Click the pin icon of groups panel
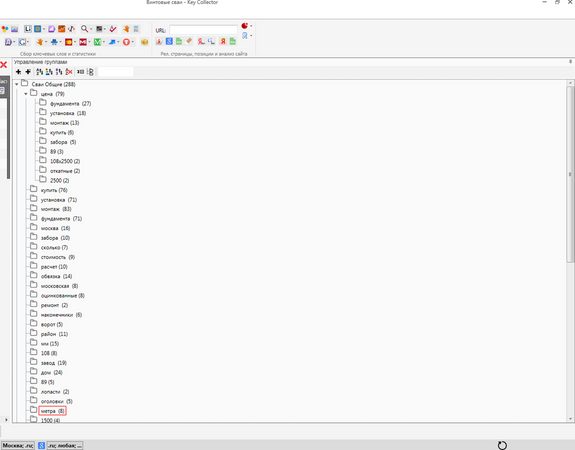 [570, 62]
